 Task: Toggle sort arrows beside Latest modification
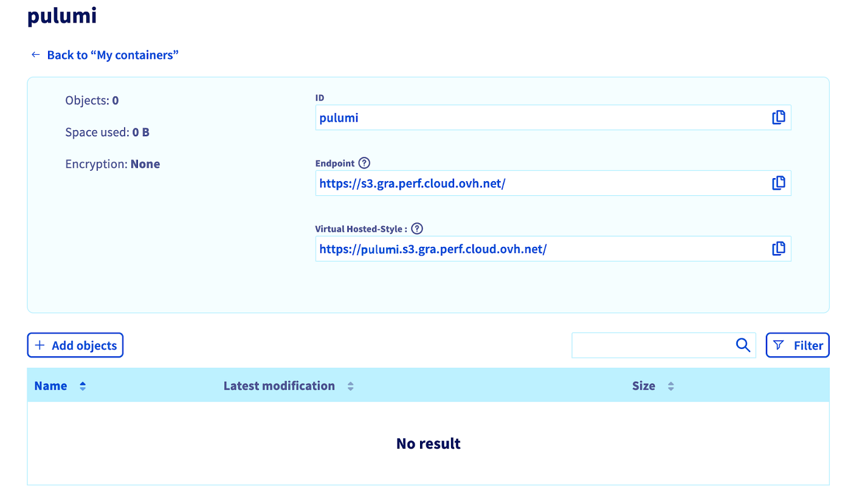click(x=350, y=386)
